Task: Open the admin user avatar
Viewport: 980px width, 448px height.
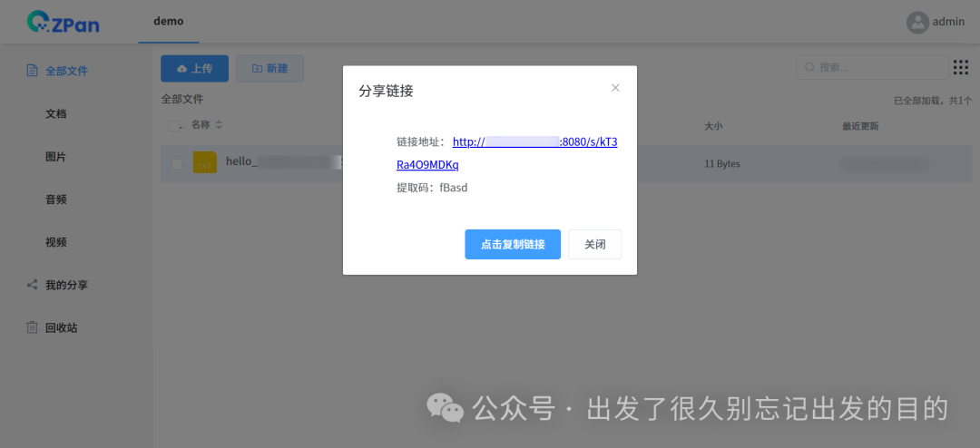Action: pyautogui.click(x=916, y=22)
